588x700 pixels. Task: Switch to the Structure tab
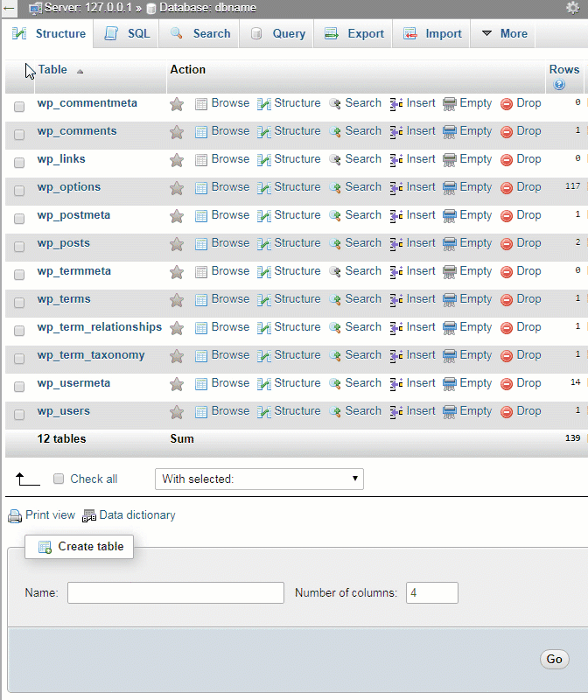(x=49, y=33)
